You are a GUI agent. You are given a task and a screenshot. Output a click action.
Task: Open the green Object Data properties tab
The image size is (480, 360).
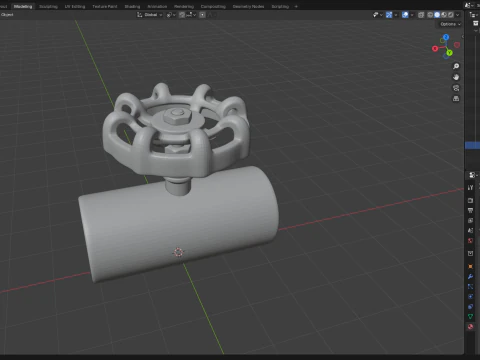tap(470, 316)
